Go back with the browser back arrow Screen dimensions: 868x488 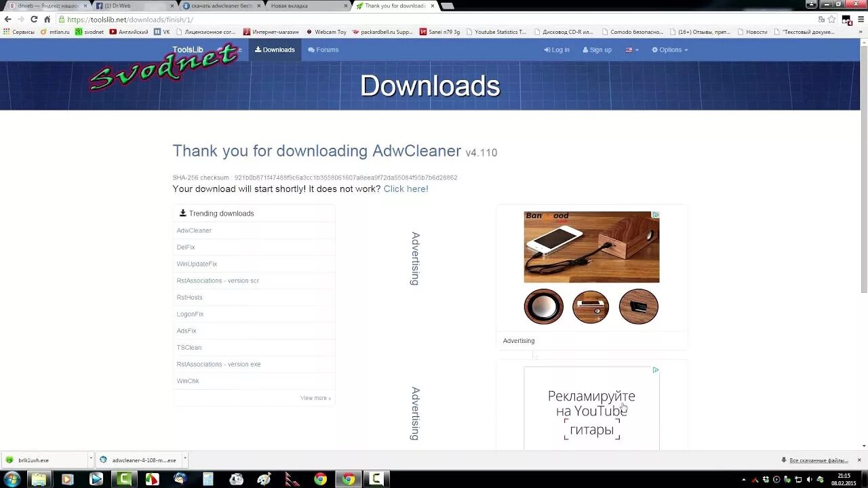[x=7, y=20]
